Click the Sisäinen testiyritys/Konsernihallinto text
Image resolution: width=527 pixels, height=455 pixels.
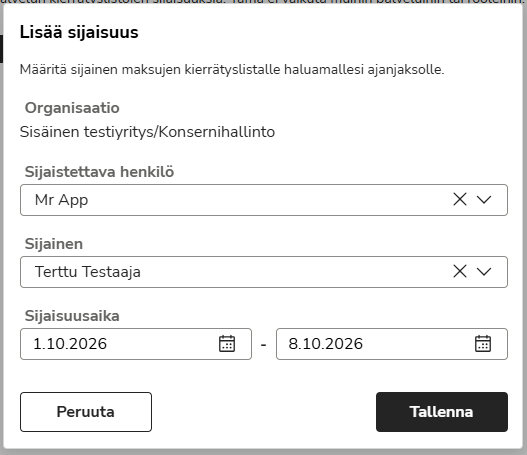pos(147,132)
